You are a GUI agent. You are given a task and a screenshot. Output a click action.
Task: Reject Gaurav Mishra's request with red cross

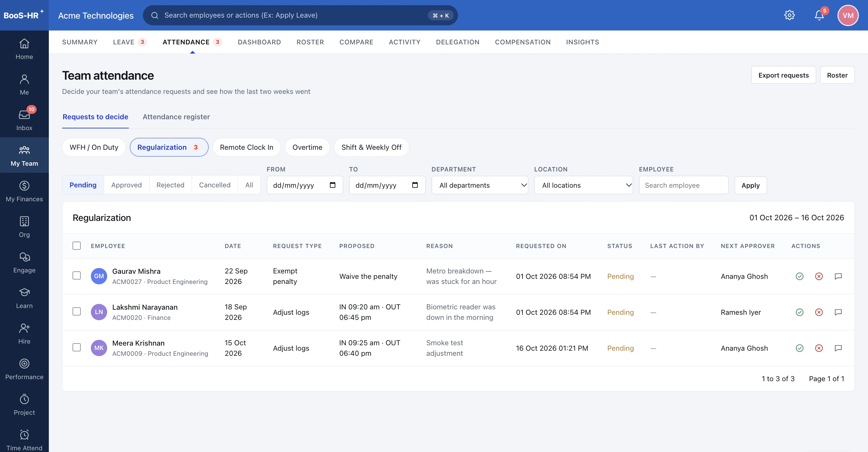pos(819,276)
